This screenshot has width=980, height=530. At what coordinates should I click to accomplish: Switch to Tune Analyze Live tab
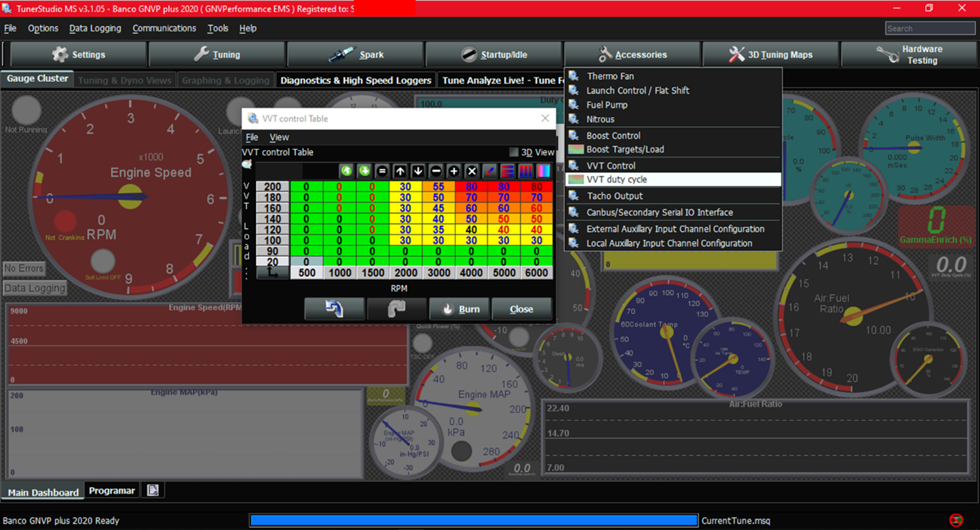(x=500, y=80)
